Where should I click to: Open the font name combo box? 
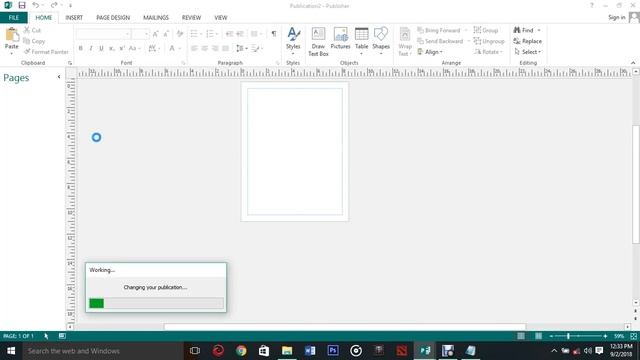coord(104,34)
